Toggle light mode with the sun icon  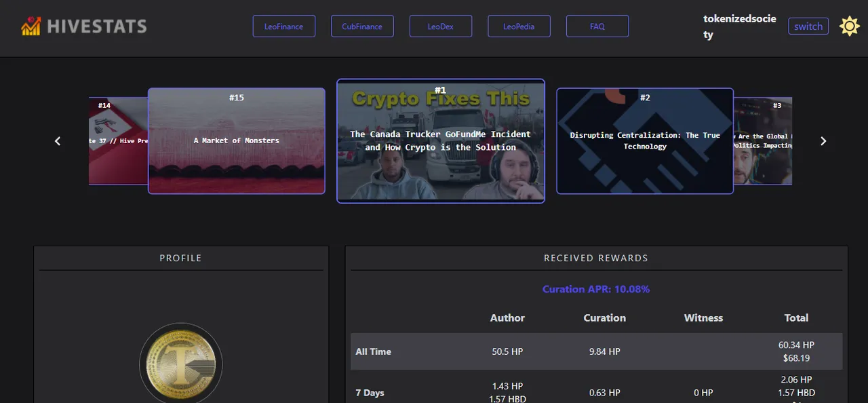849,26
